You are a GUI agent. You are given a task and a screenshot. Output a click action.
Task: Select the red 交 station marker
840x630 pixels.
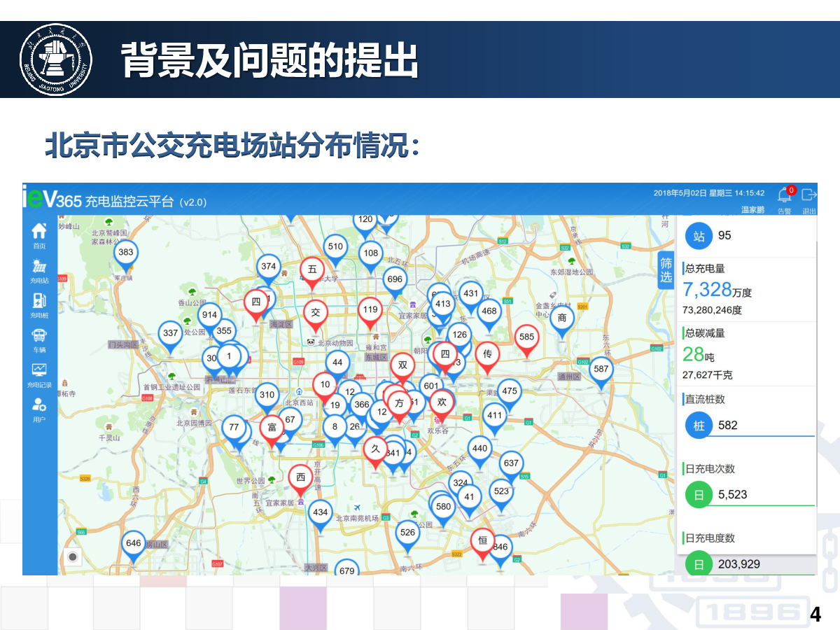315,316
